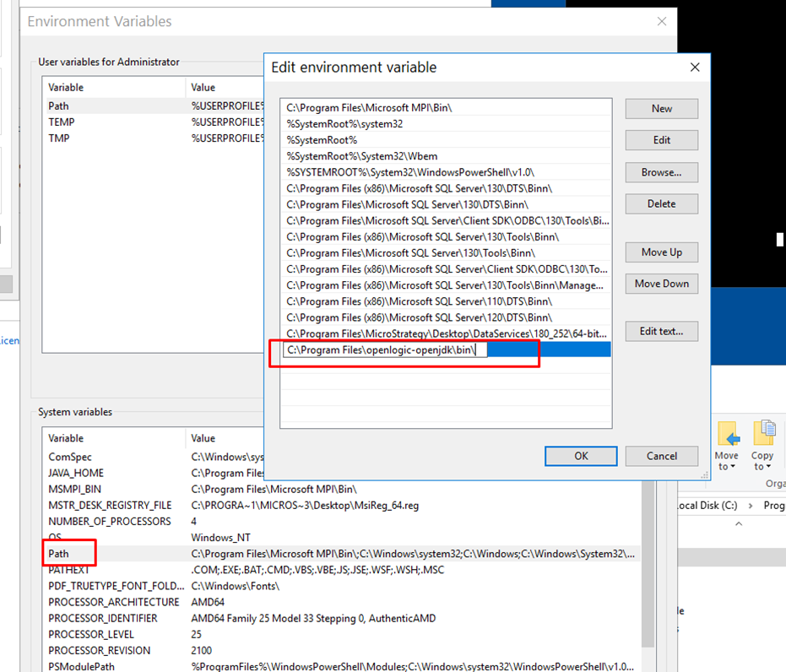Viewport: 786px width, 672px height.
Task: Click Variable column header in User variables
Action: (114, 87)
